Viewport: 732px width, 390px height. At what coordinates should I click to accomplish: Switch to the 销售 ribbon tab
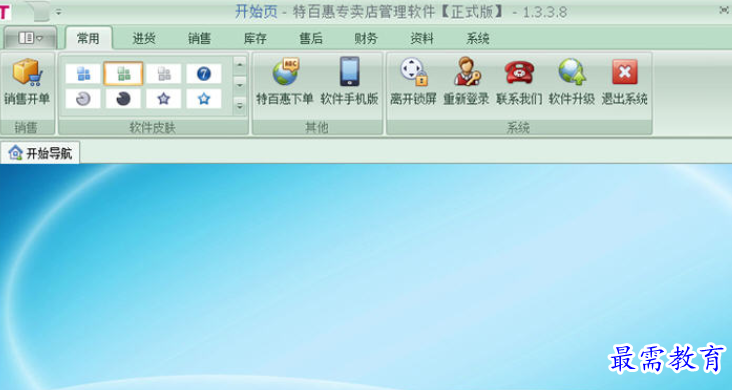199,38
